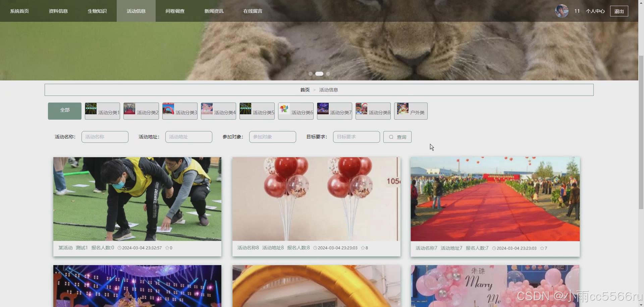Open the 某活动 team-game thumbnail

(137, 199)
